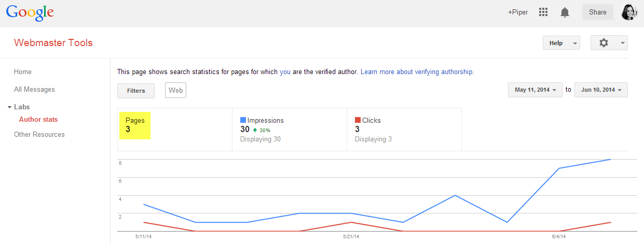Click the "Displaying 3" text under Clicks
644x244 pixels.
tap(374, 139)
